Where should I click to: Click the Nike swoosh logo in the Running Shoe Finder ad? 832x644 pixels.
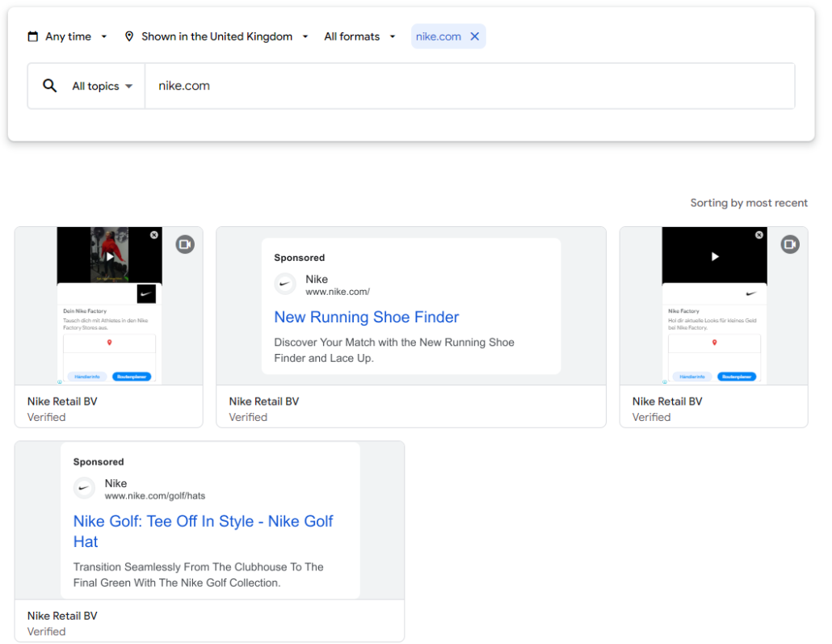coord(286,284)
